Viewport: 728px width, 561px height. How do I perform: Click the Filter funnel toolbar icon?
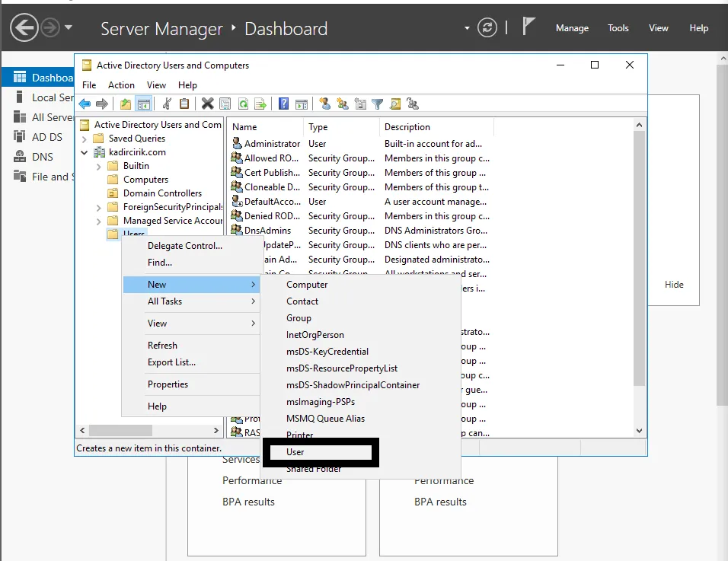pos(378,104)
